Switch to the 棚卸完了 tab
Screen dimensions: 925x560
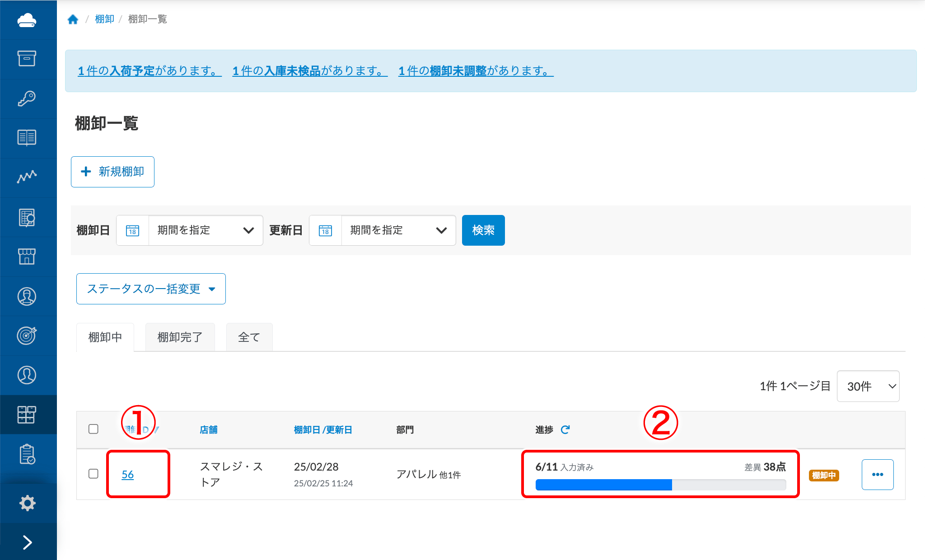180,337
